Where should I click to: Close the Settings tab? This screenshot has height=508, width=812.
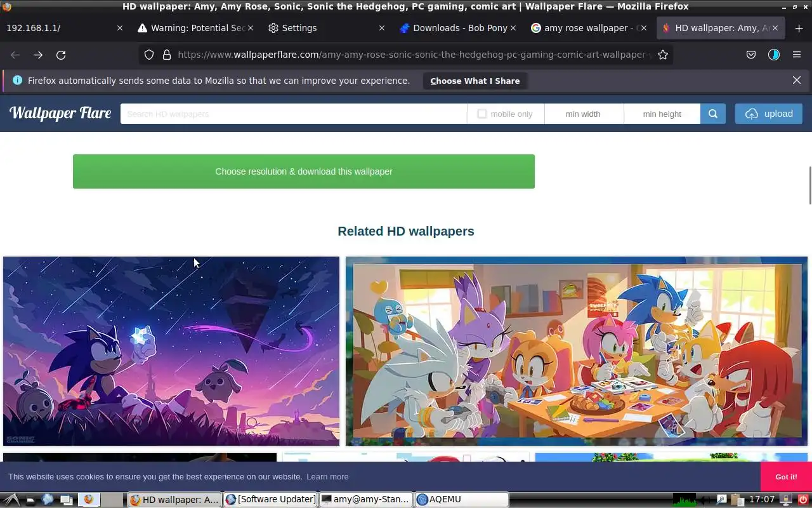tap(381, 28)
